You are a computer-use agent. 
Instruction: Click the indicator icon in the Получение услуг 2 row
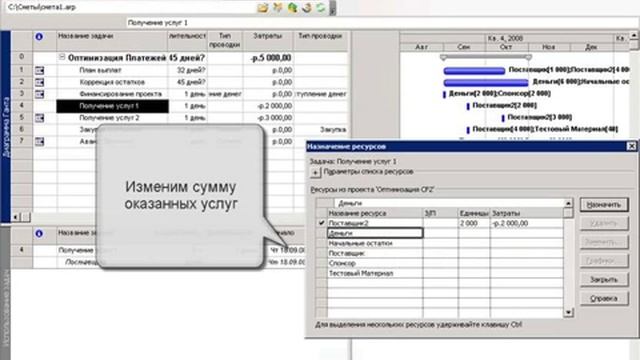(39, 118)
